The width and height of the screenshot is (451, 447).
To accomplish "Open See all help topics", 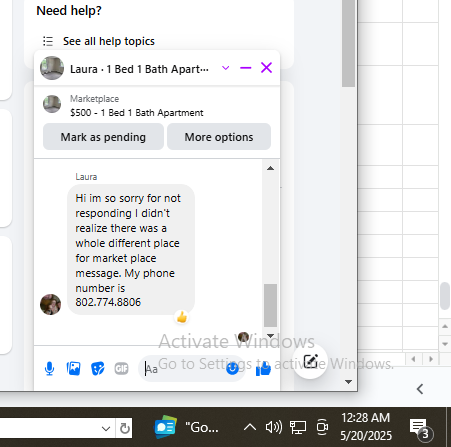I will (x=109, y=41).
